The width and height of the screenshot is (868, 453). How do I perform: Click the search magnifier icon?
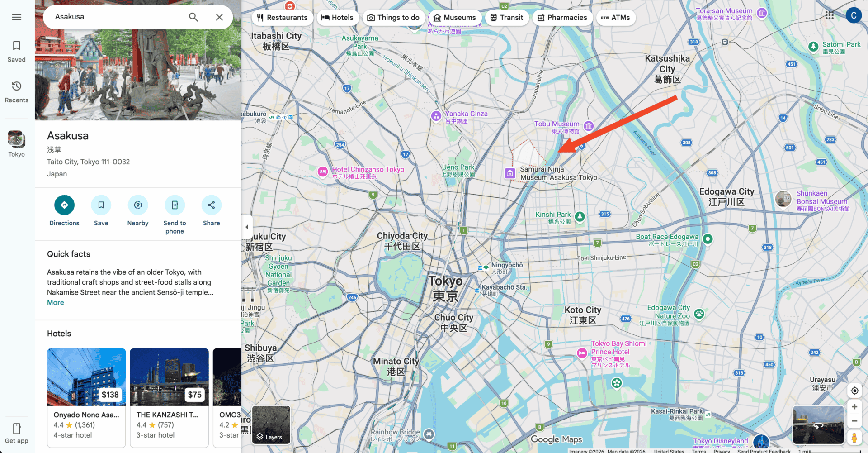pyautogui.click(x=193, y=17)
